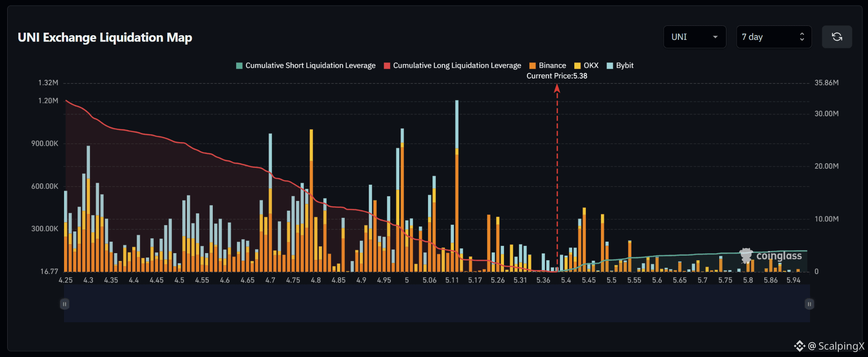868x357 pixels.
Task: Click the red Long Liquidation legend swatch
Action: (387, 66)
